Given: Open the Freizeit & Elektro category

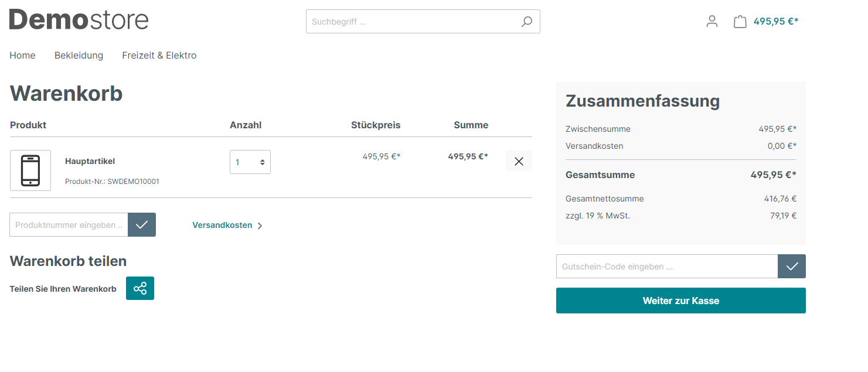Looking at the screenshot, I should pyautogui.click(x=159, y=56).
